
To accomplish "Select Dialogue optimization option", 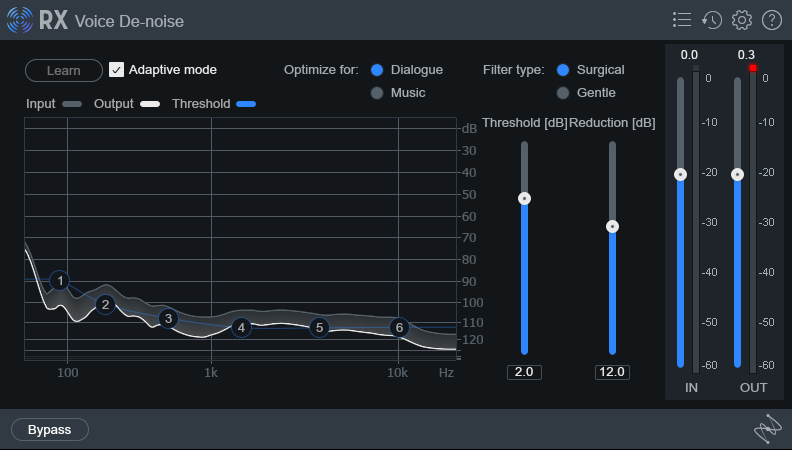I will coord(377,70).
